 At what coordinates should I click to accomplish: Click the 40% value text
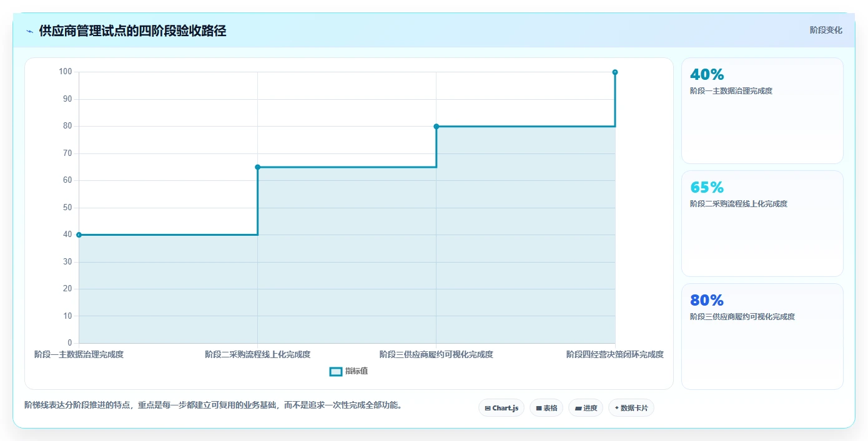(707, 75)
